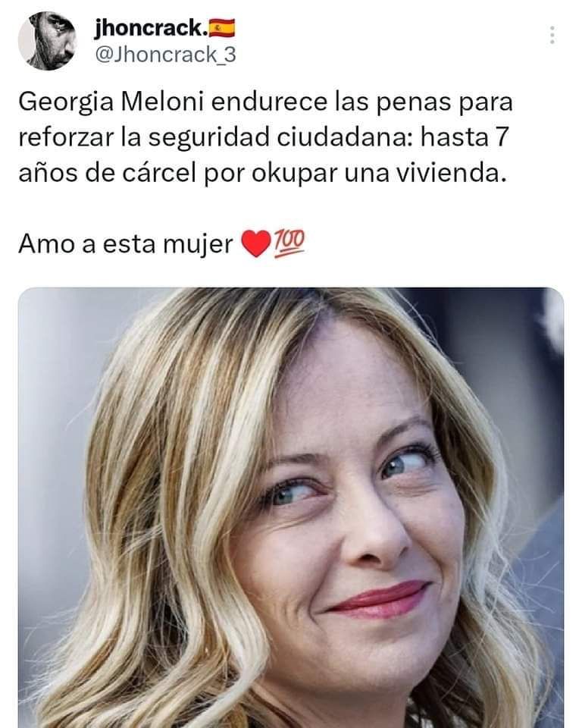The image size is (582, 728).
Task: Click the word "años" in the tweet
Action: point(48,174)
